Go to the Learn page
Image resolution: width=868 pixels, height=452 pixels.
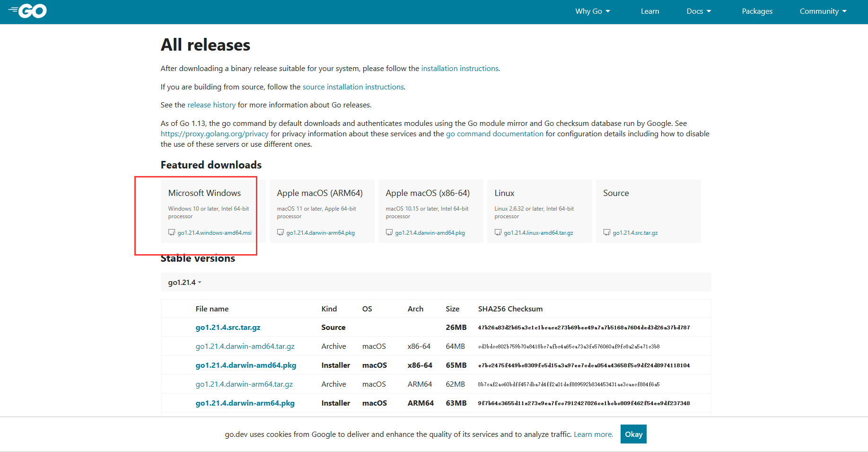650,11
